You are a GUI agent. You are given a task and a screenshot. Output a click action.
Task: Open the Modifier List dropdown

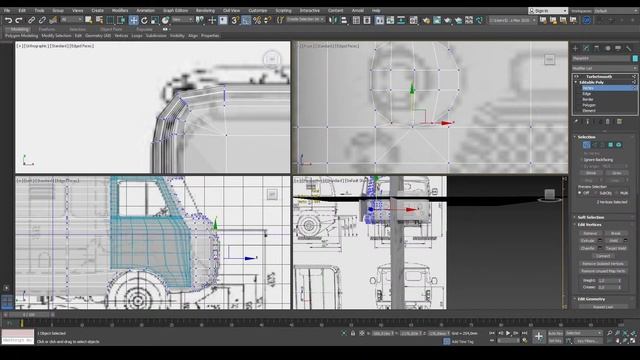pos(604,68)
